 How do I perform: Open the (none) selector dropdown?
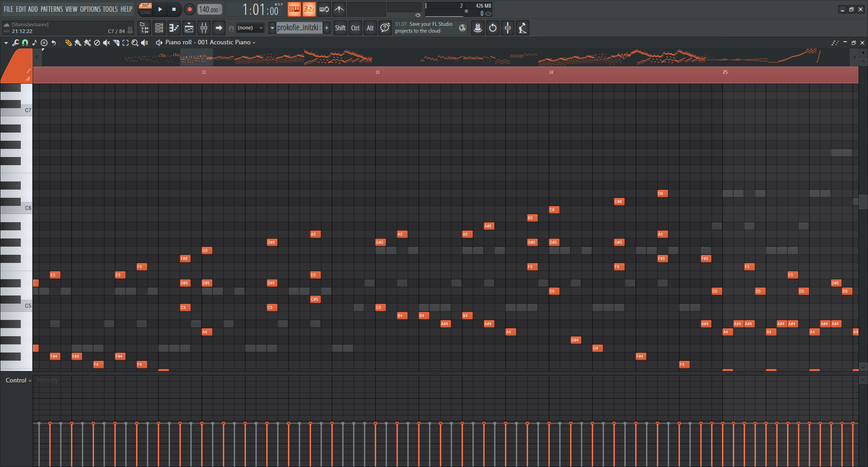pos(250,28)
